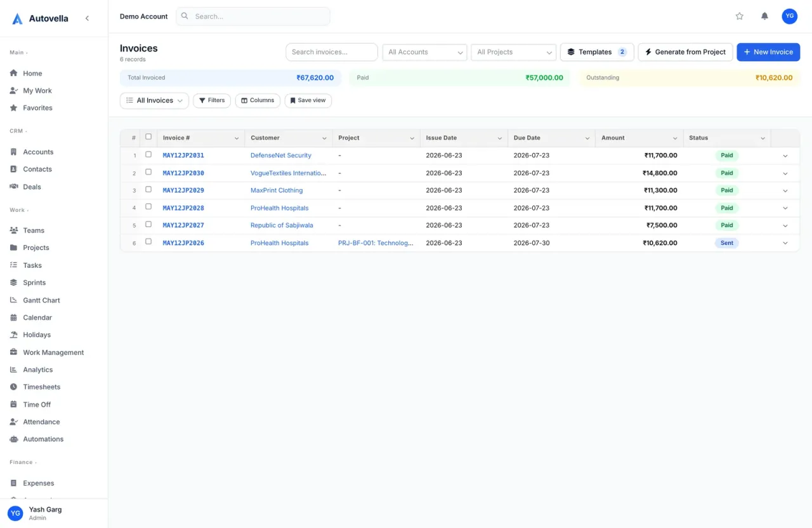Image resolution: width=812 pixels, height=528 pixels.
Task: Open the Amount column menu arrow
Action: (x=675, y=138)
